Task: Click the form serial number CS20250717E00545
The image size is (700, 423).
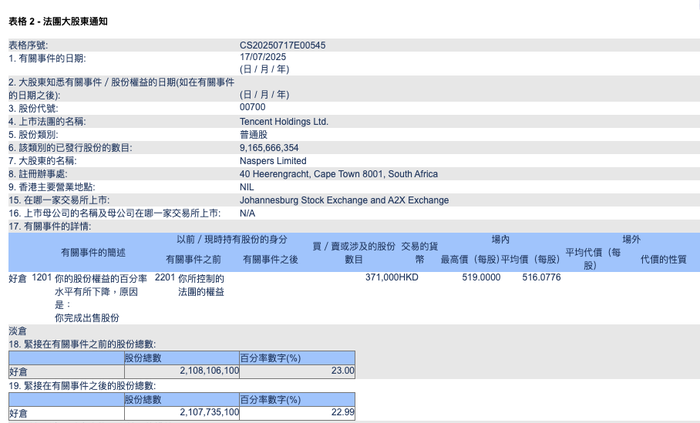Action: coord(282,45)
